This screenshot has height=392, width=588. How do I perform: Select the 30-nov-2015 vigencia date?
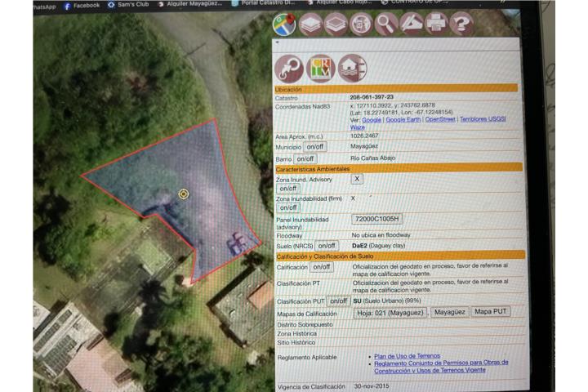pos(372,386)
